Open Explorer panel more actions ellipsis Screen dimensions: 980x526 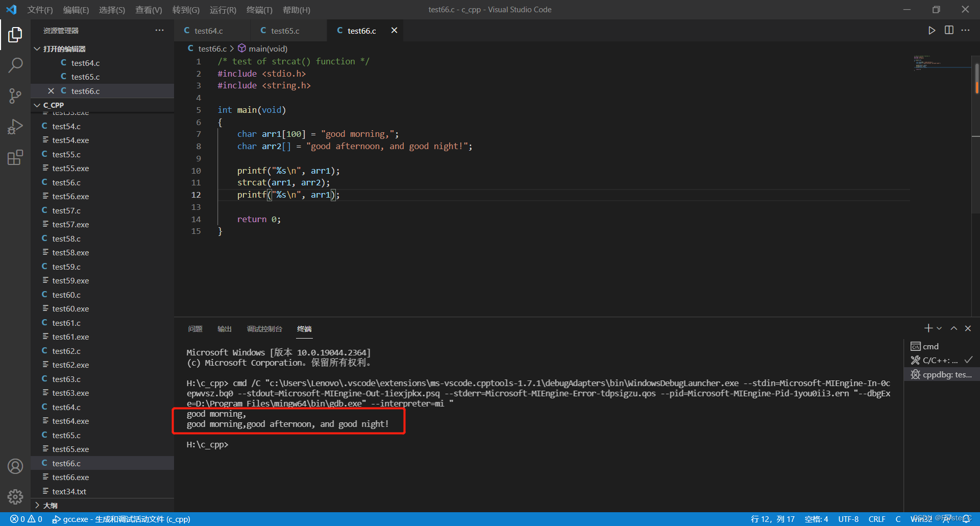pyautogui.click(x=160, y=31)
